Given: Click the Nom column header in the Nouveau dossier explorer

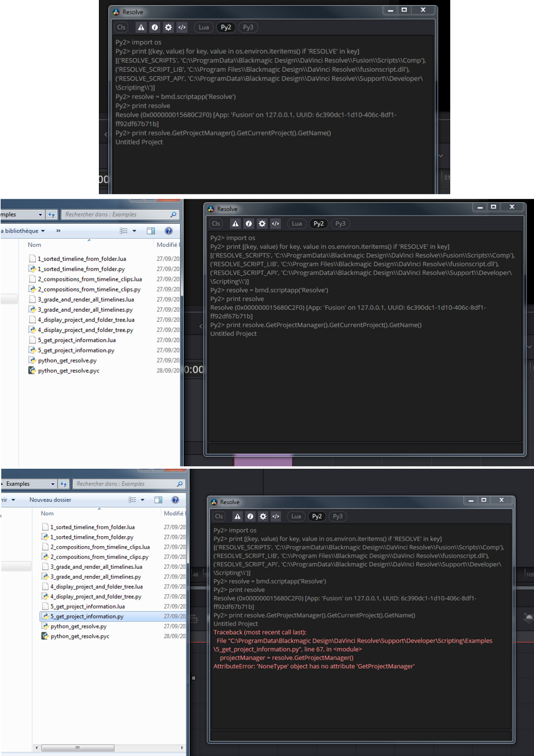Looking at the screenshot, I should (x=47, y=513).
